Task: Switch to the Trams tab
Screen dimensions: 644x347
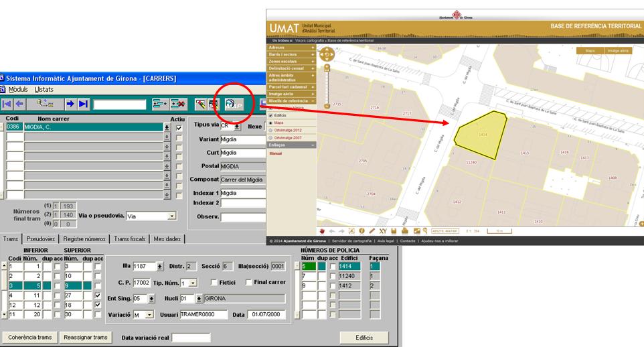Action: click(x=11, y=239)
